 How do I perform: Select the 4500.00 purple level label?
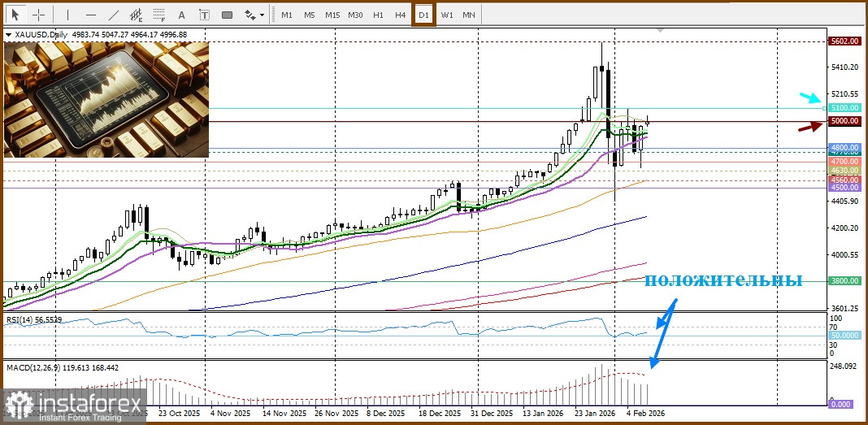[x=844, y=188]
